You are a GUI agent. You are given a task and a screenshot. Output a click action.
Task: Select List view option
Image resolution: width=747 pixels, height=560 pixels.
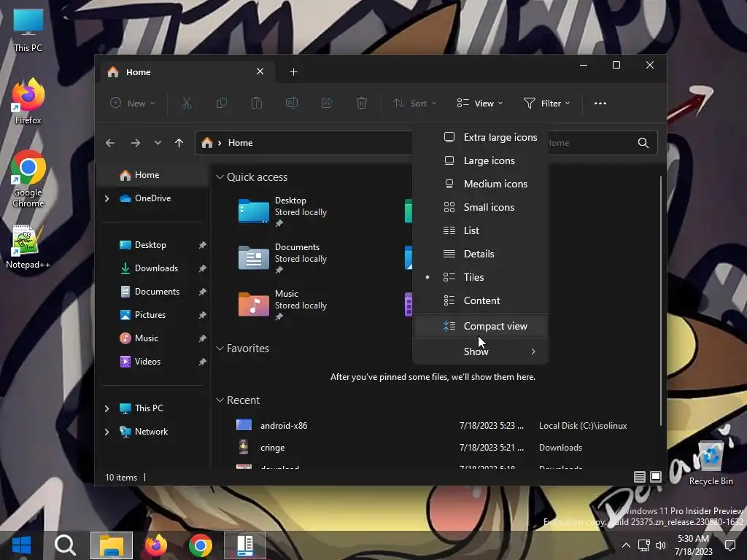coord(480,230)
